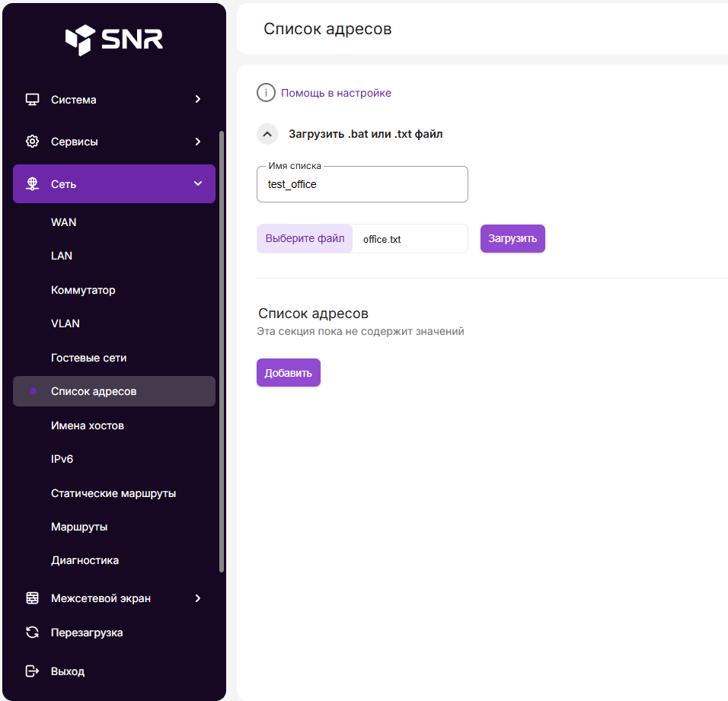The image size is (728, 701).
Task: Collapse the Загрузить .bat или .txt section
Action: pos(267,134)
